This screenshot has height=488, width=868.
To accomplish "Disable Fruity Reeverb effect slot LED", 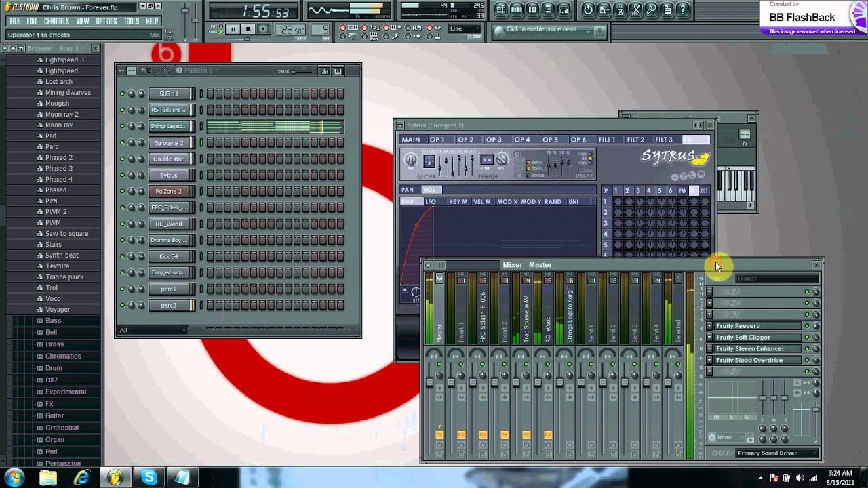I will (x=807, y=326).
